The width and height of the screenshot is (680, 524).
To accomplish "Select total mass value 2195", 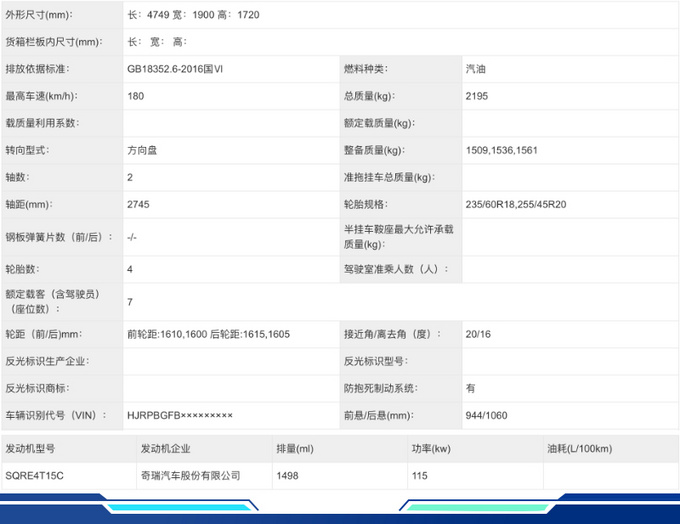I will 477,96.
